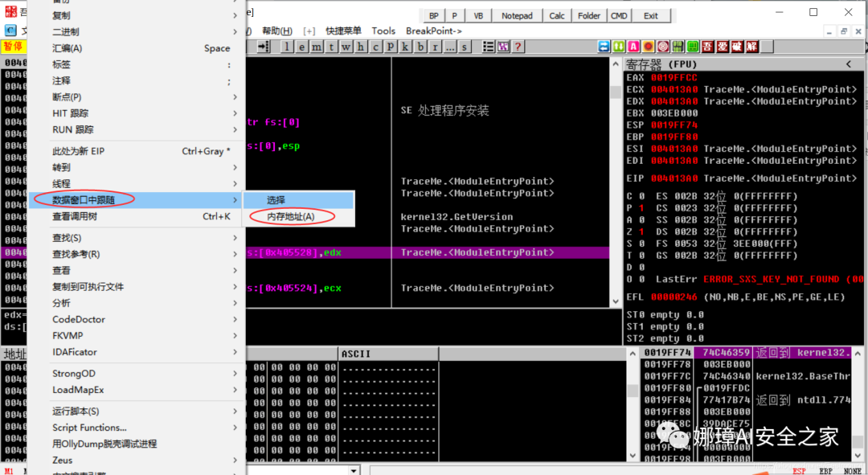Open memory map with 'm' icon
This screenshot has height=475, width=868.
point(316,47)
